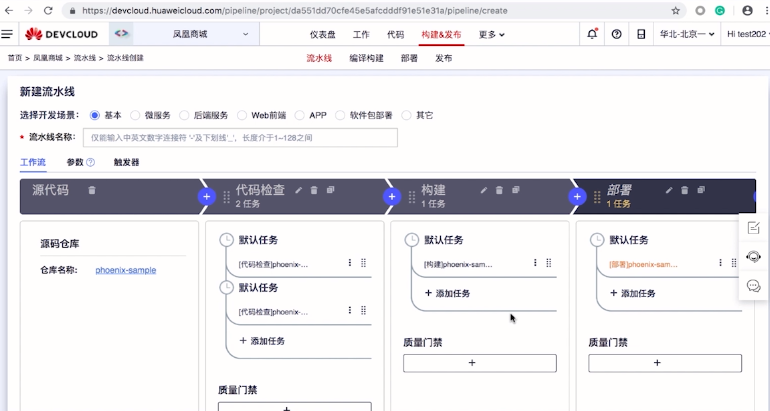Screen dimensions: 770x411
Task: Add a stage before 构建 with plus
Action: pyautogui.click(x=392, y=196)
